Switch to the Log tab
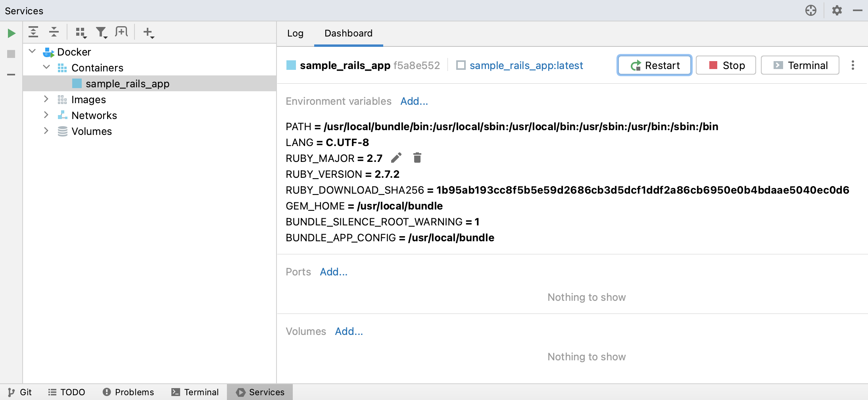868x400 pixels. pyautogui.click(x=295, y=33)
